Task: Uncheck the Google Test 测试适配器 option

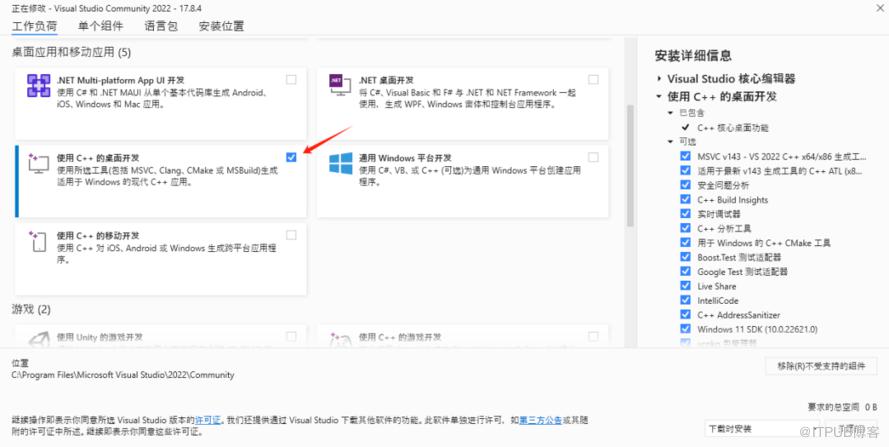Action: [x=685, y=271]
